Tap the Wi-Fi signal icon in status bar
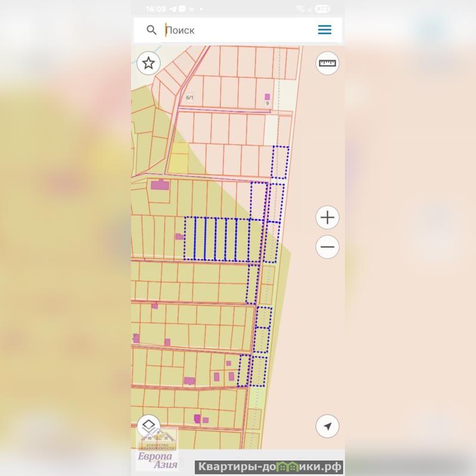The image size is (476, 476). point(300,10)
